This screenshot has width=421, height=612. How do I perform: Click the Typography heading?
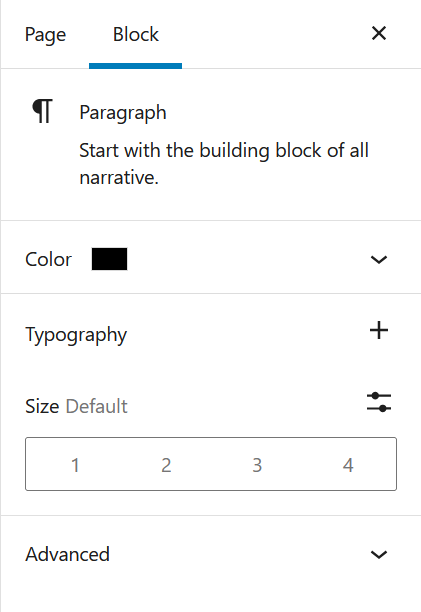76,335
